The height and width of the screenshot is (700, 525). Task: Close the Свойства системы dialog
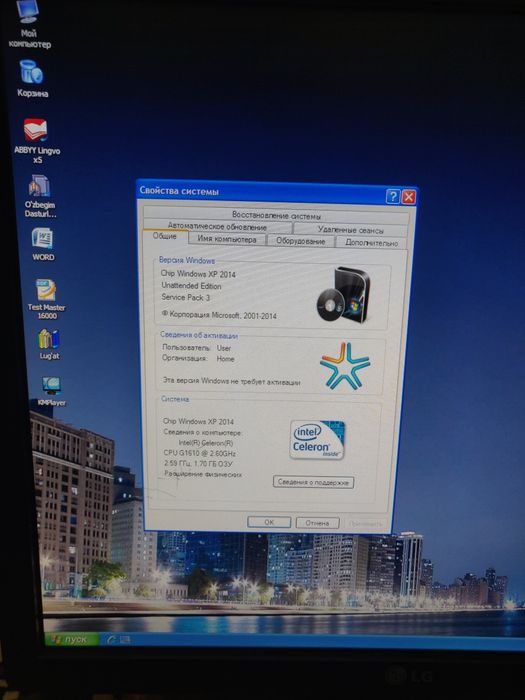point(408,197)
